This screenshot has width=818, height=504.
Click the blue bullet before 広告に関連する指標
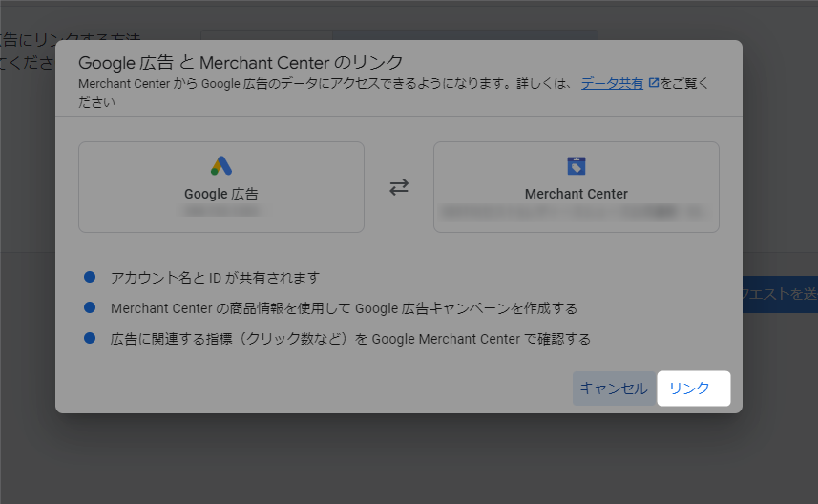coord(90,338)
